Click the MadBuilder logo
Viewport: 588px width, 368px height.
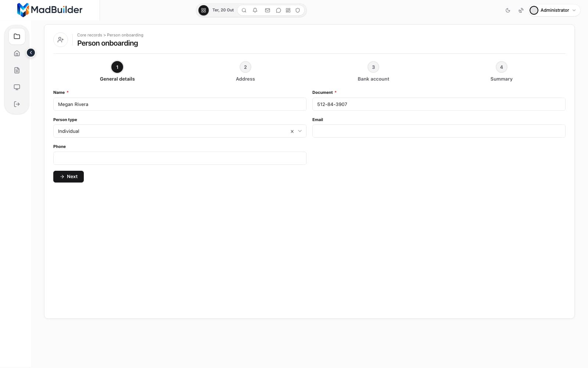(x=50, y=10)
